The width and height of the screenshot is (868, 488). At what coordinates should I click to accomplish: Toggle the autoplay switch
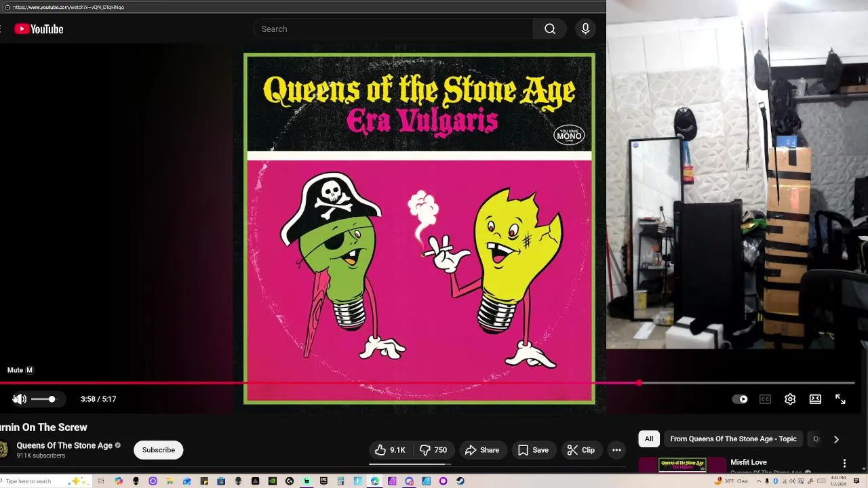point(741,399)
